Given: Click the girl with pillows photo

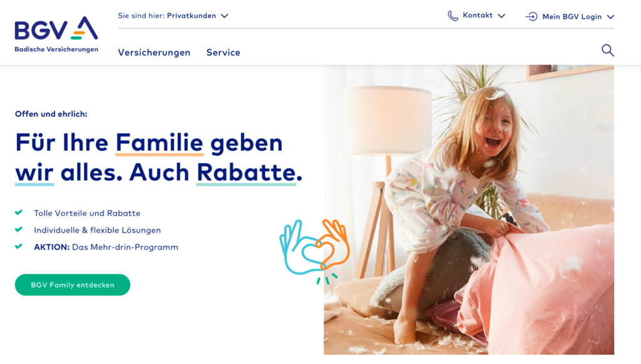Looking at the screenshot, I should tap(468, 210).
